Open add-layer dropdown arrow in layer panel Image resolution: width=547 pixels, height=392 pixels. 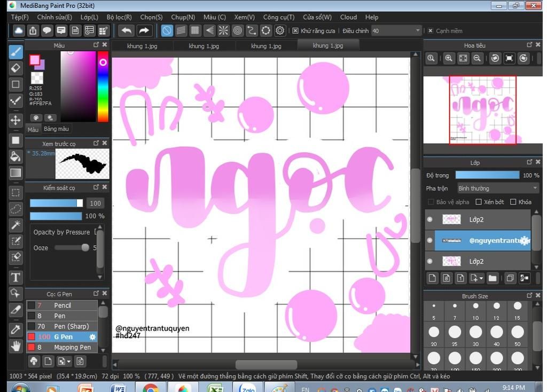[x=481, y=278]
